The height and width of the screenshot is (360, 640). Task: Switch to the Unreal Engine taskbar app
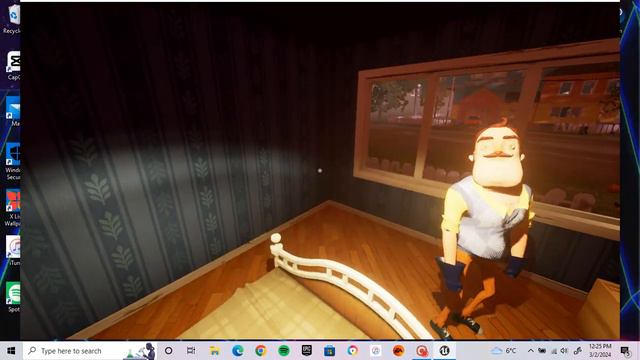coord(444,351)
